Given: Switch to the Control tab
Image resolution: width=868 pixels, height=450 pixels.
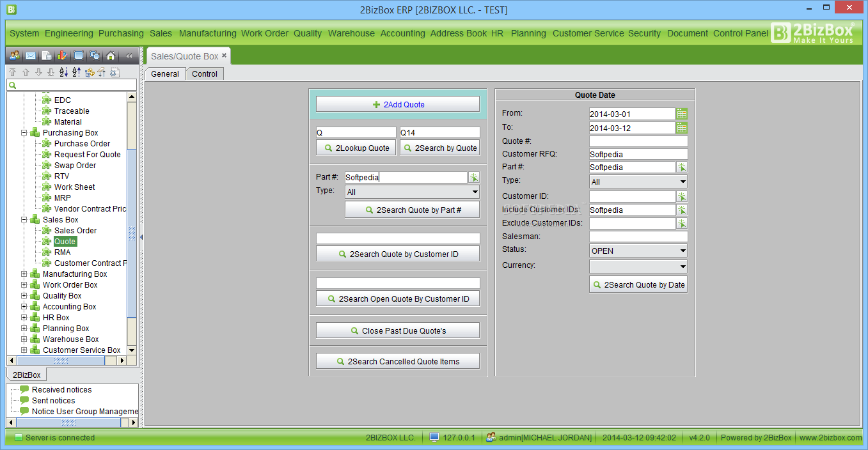Looking at the screenshot, I should click(x=205, y=74).
